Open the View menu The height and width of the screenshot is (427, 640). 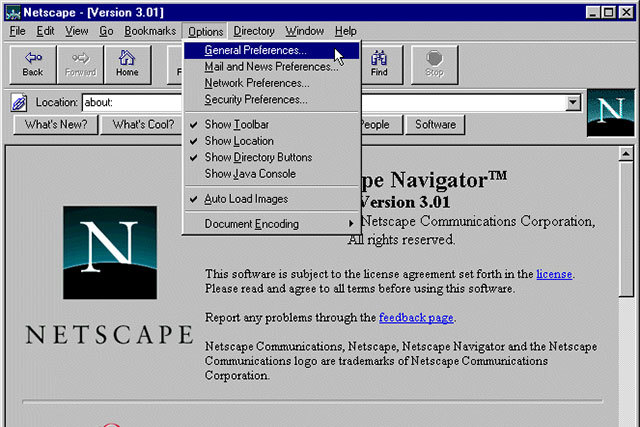click(x=77, y=31)
